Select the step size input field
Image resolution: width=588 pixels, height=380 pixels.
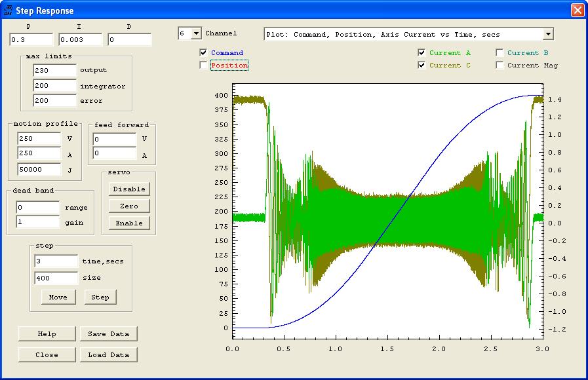pyautogui.click(x=55, y=278)
